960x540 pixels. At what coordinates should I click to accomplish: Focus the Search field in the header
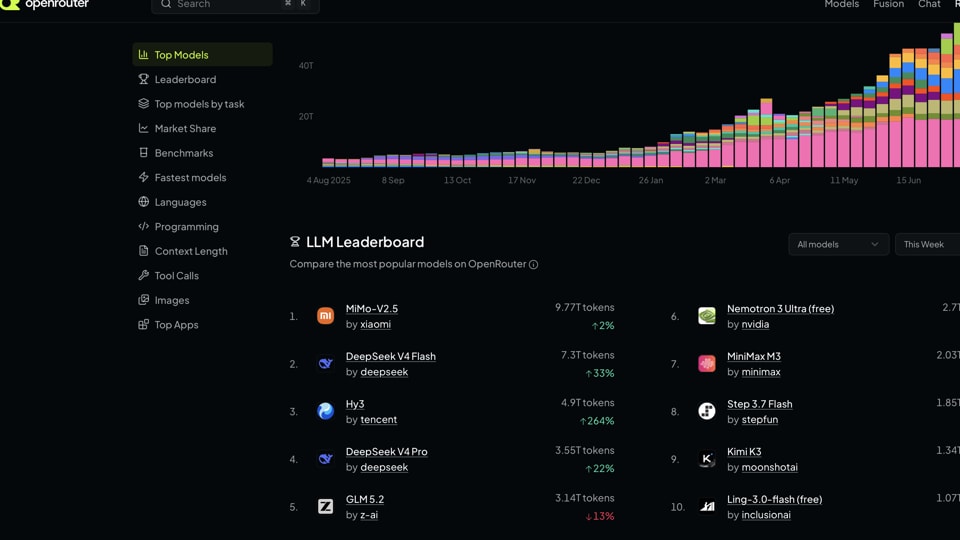[x=235, y=4]
